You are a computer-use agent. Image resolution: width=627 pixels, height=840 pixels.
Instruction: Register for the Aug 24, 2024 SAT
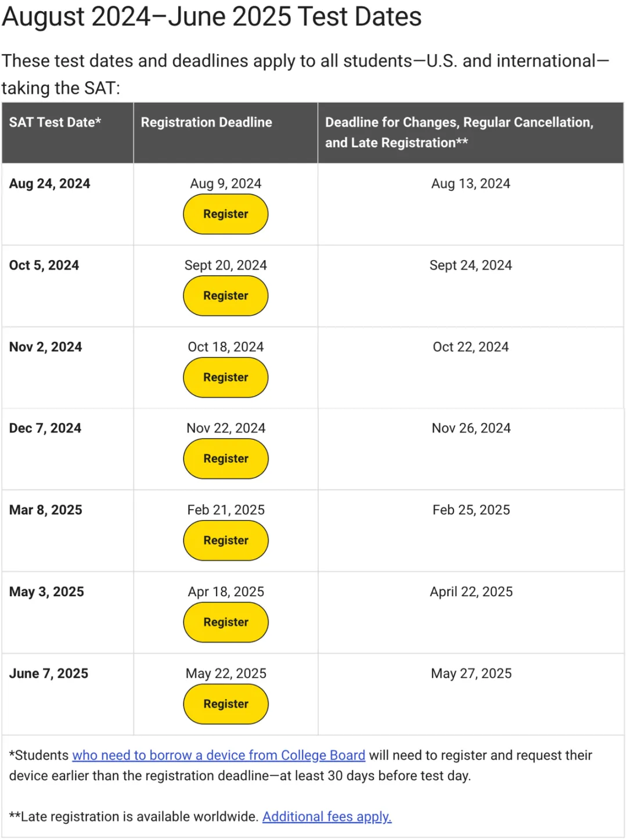(x=225, y=214)
